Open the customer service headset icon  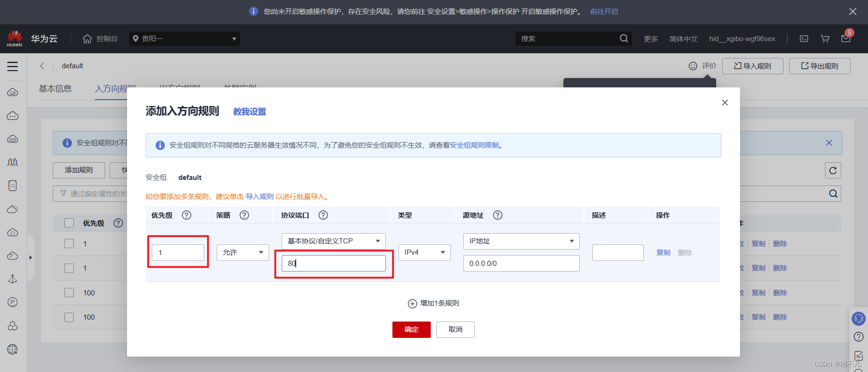[859, 319]
